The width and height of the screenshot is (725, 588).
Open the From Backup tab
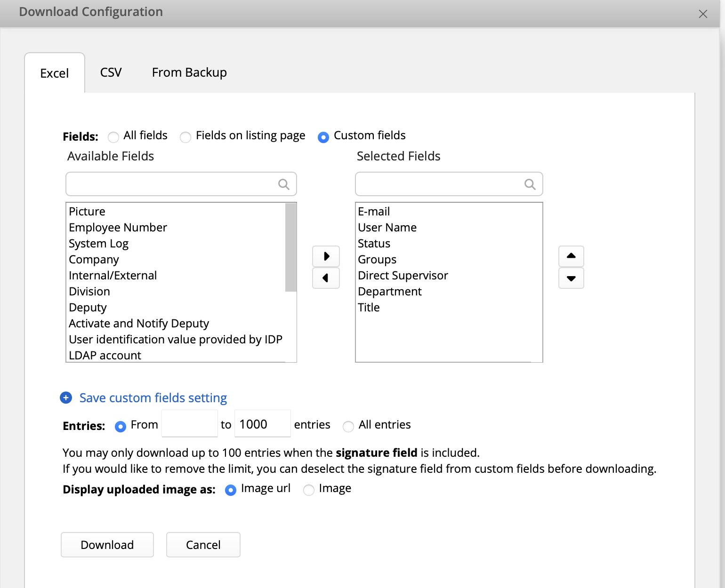189,72
